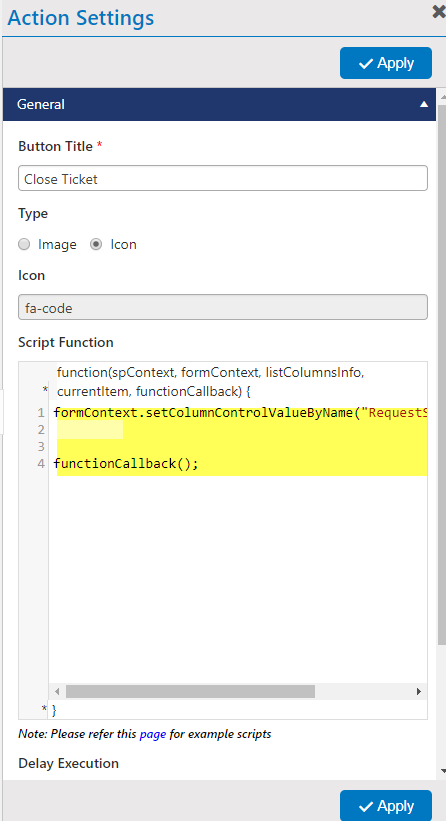Image resolution: width=446 pixels, height=821 pixels.
Task: Click the Delay Execution label
Action: (x=69, y=763)
